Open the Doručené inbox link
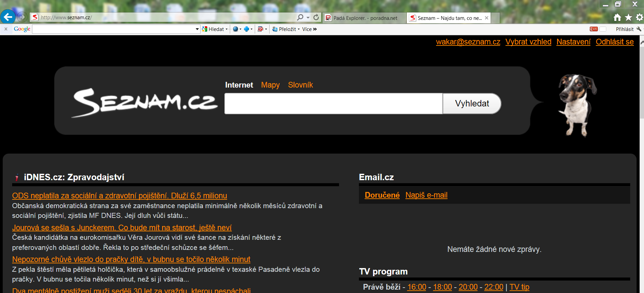The height and width of the screenshot is (293, 644). [x=382, y=195]
